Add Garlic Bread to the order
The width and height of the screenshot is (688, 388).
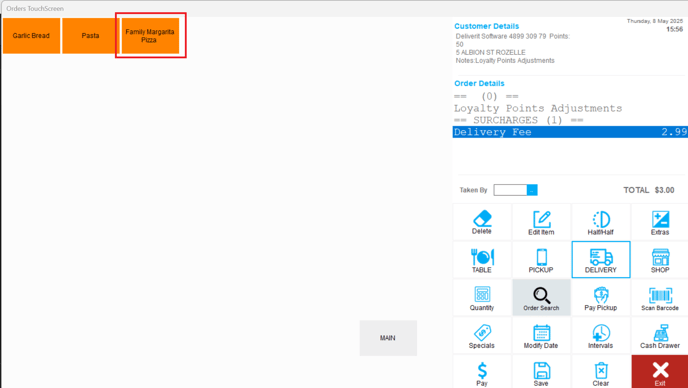point(31,36)
